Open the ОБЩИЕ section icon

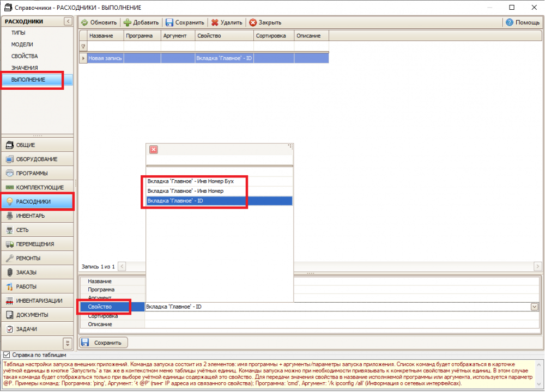pyautogui.click(x=10, y=145)
